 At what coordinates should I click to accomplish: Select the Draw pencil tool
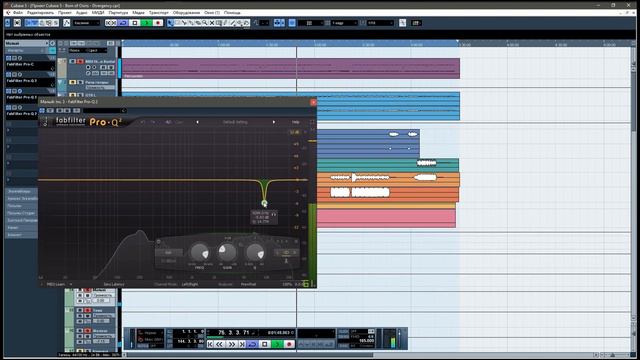[x=226, y=23]
